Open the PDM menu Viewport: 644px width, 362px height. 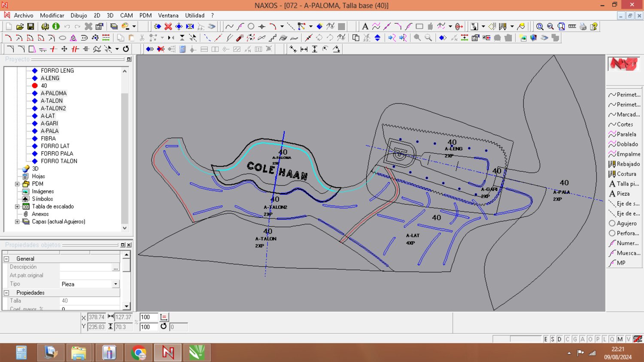[146, 15]
